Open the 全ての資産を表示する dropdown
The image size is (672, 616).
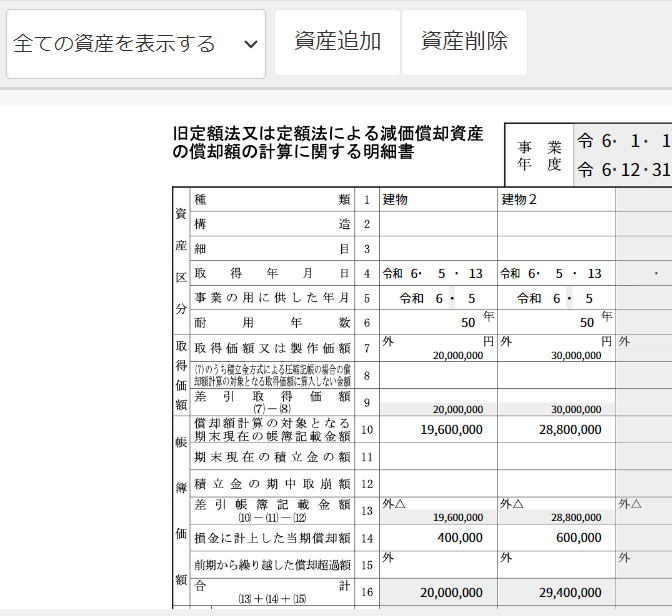click(136, 44)
